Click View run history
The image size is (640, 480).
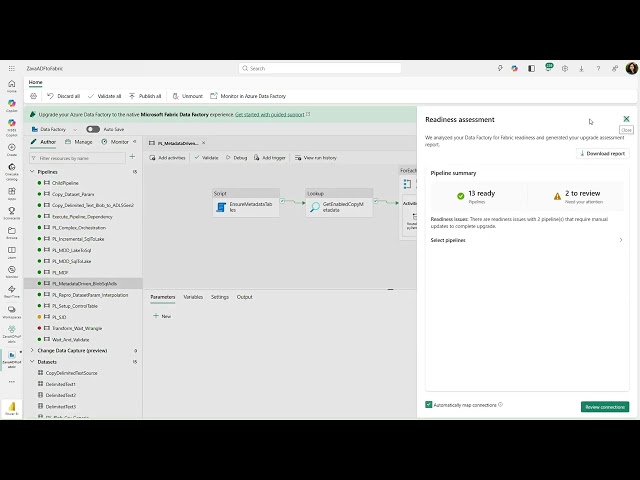click(x=316, y=158)
